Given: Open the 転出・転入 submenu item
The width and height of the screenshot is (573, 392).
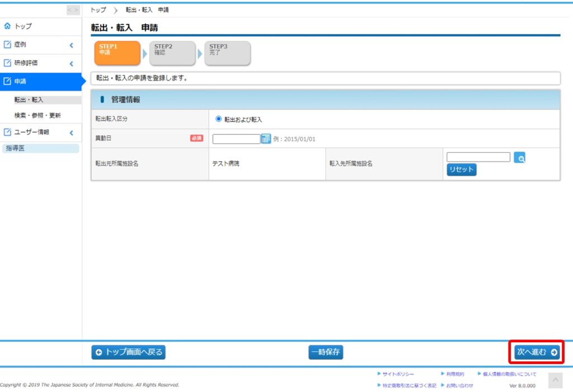Looking at the screenshot, I should pyautogui.click(x=29, y=100).
